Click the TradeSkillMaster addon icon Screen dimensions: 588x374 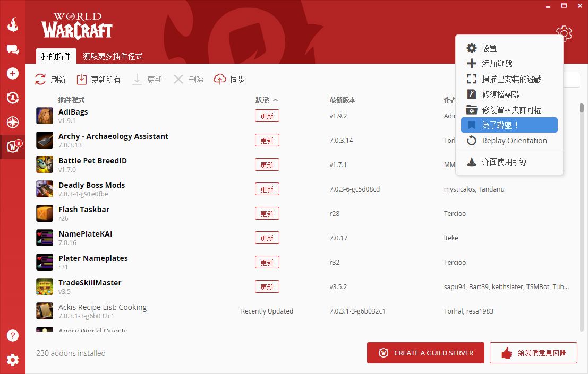click(x=45, y=286)
